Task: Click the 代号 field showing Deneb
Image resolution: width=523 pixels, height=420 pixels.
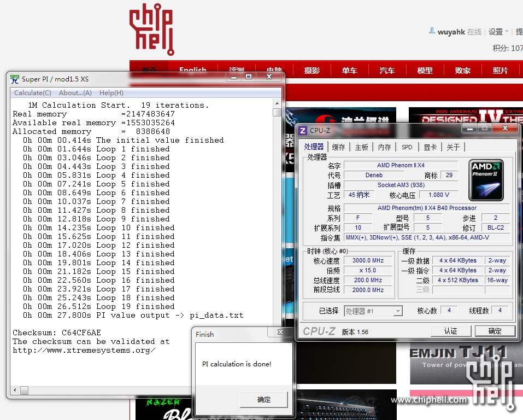Action: [374, 175]
